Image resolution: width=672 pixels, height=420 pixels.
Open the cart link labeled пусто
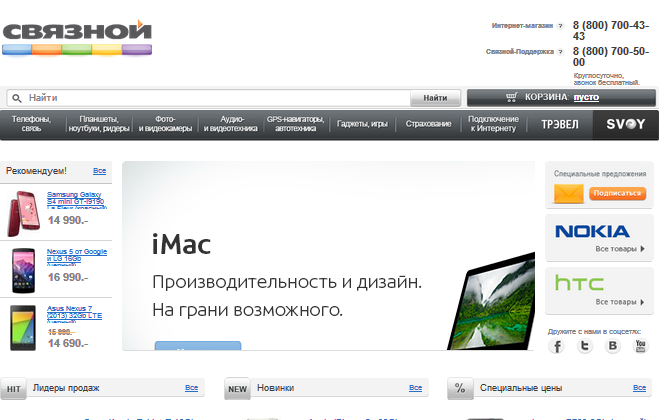click(586, 97)
